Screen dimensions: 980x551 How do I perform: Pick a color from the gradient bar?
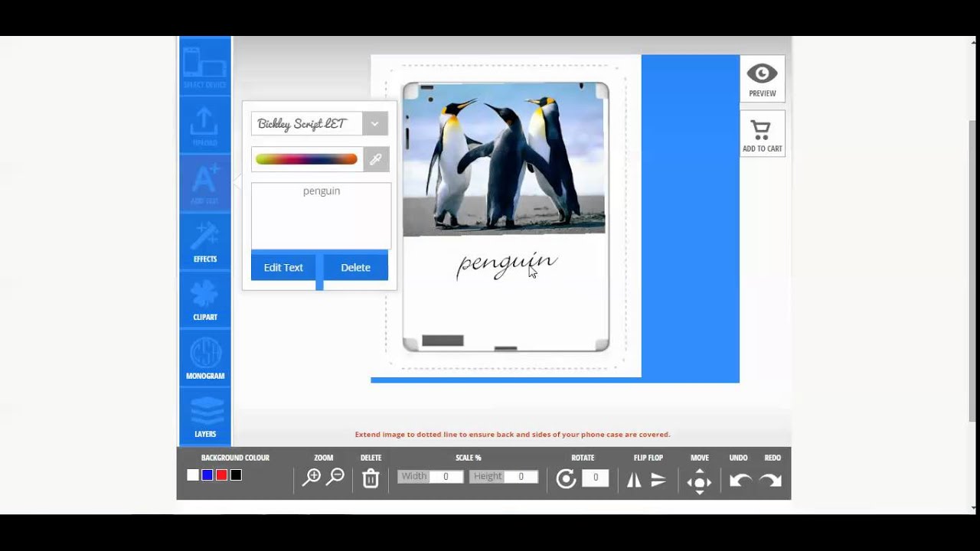coord(306,159)
